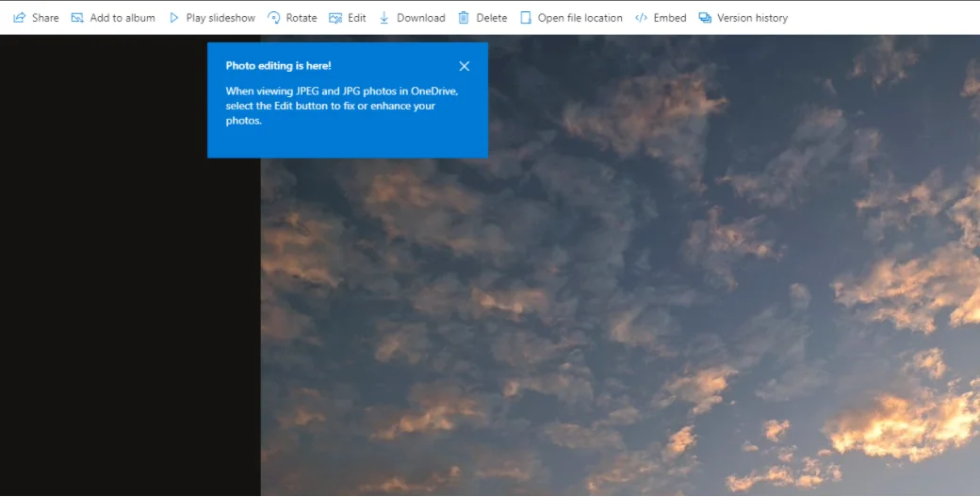This screenshot has height=497, width=980.
Task: Dismiss the Photo editing is here popup
Action: 464,66
